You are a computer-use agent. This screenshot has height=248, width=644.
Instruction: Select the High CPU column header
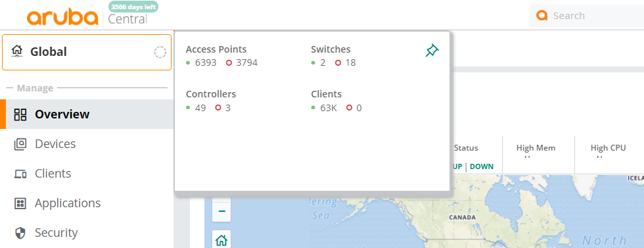pos(608,148)
